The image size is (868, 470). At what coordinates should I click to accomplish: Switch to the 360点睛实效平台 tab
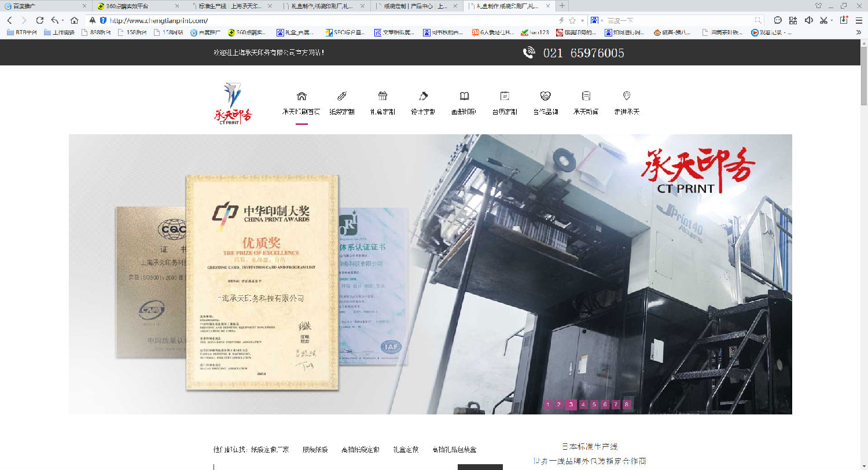point(138,6)
